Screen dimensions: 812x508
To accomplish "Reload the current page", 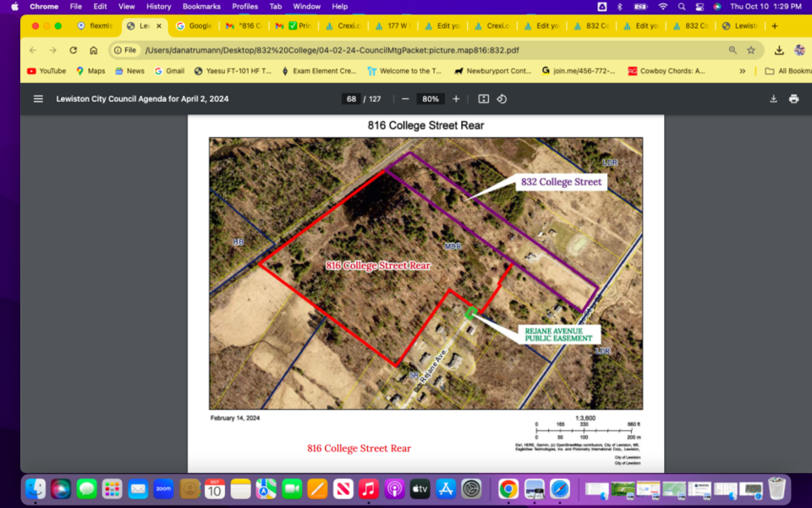I will [74, 50].
